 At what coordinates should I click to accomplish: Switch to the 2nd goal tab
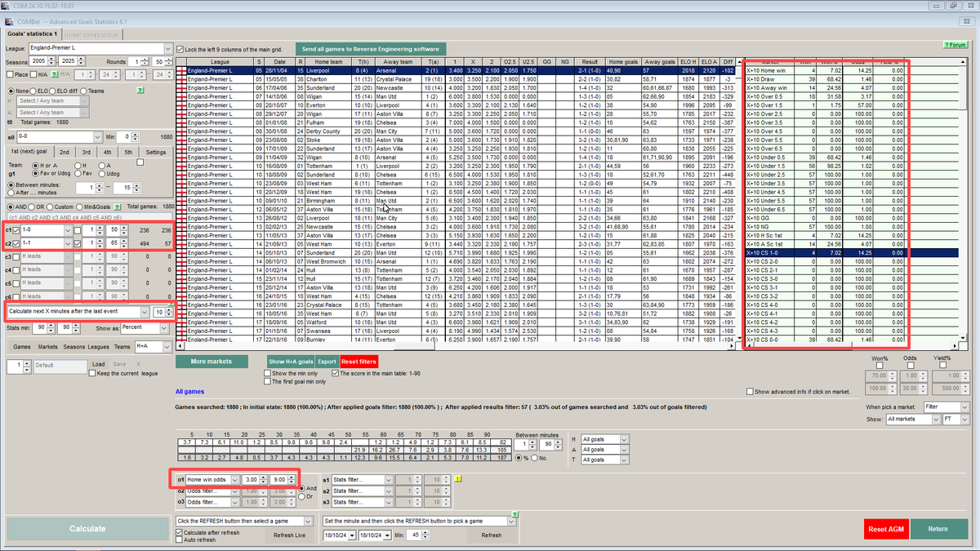[x=64, y=152]
